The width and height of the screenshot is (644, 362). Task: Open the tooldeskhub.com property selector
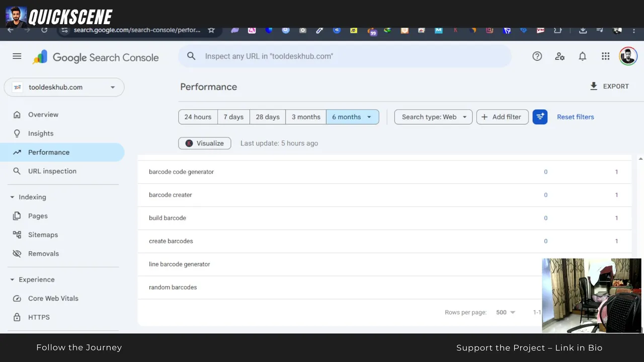pos(64,87)
